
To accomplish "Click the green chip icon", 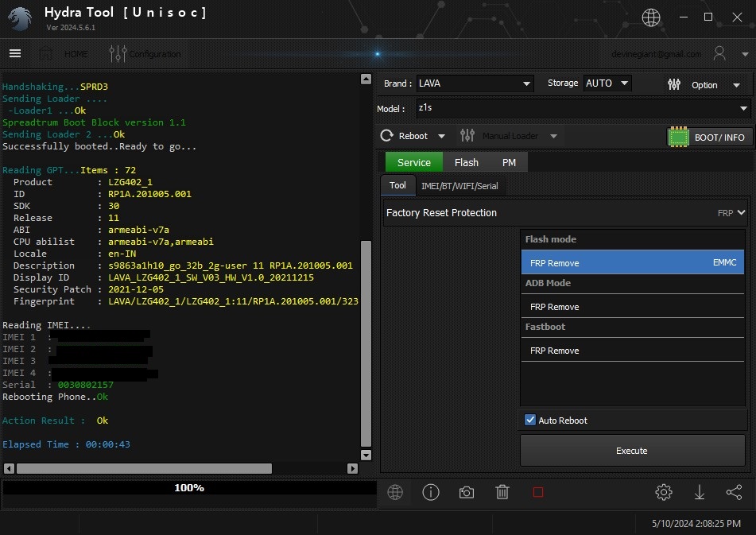I will point(678,138).
